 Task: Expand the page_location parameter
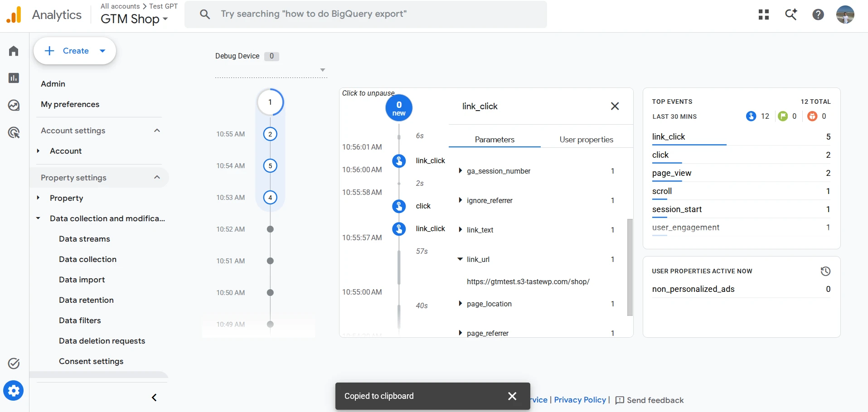coord(460,304)
